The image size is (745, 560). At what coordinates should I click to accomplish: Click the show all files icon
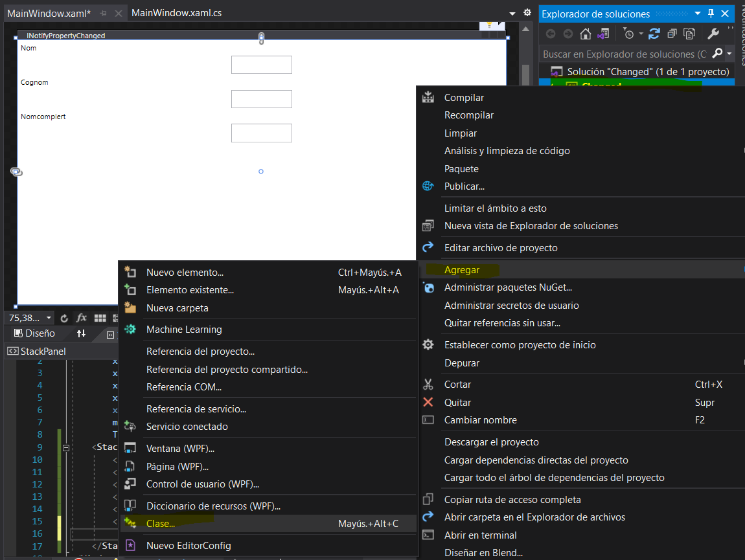point(689,34)
